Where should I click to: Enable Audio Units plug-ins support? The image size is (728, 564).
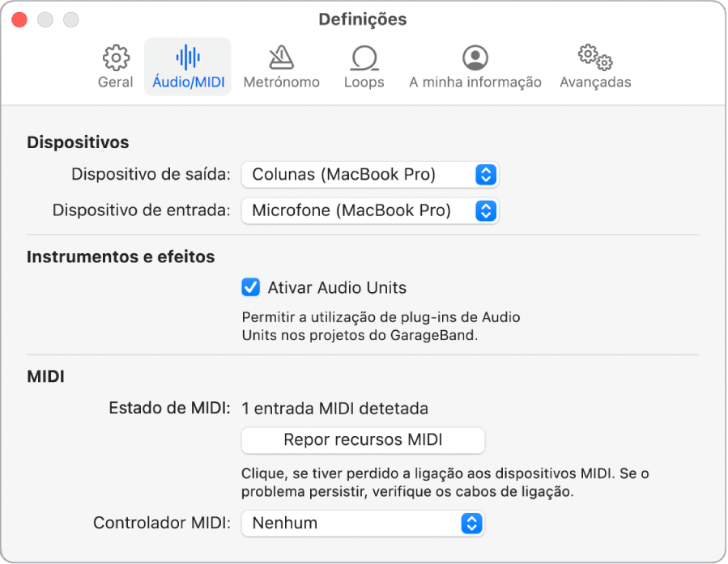[x=250, y=286]
